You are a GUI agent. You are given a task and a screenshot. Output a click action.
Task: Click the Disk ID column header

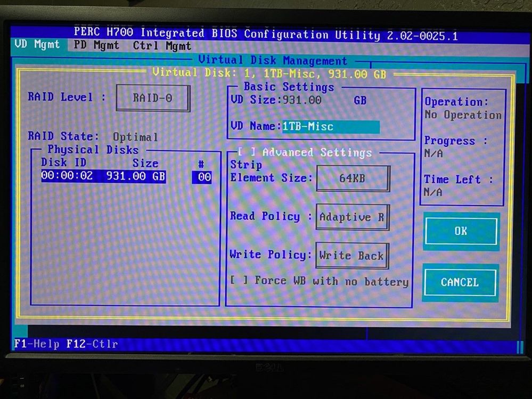pos(64,162)
